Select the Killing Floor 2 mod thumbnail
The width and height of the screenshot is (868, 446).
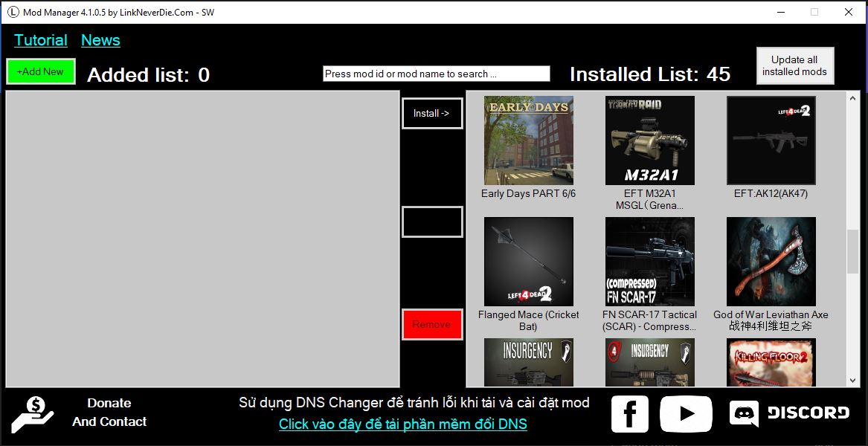771,363
